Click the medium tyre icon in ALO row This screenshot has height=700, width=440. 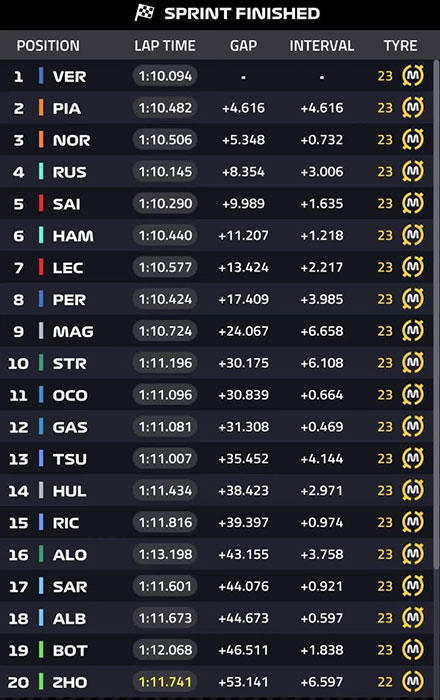pyautogui.click(x=413, y=554)
